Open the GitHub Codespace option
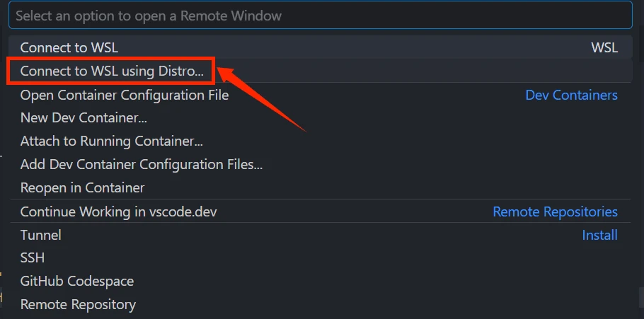The image size is (644, 319). click(x=76, y=282)
